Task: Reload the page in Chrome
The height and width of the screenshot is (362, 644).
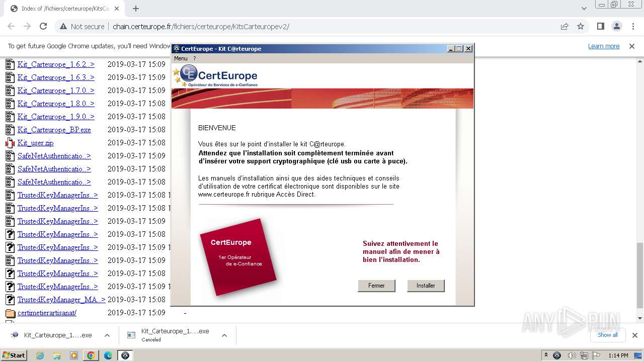Action: (x=43, y=27)
